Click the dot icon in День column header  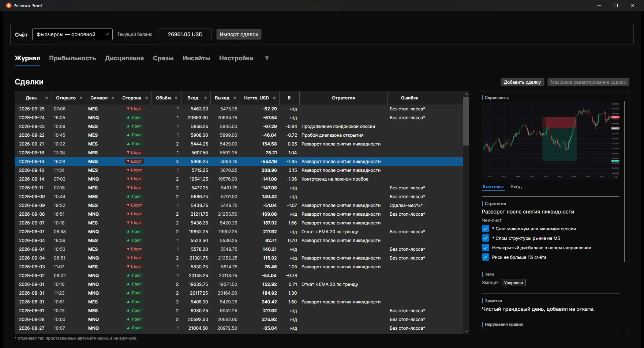46,98
